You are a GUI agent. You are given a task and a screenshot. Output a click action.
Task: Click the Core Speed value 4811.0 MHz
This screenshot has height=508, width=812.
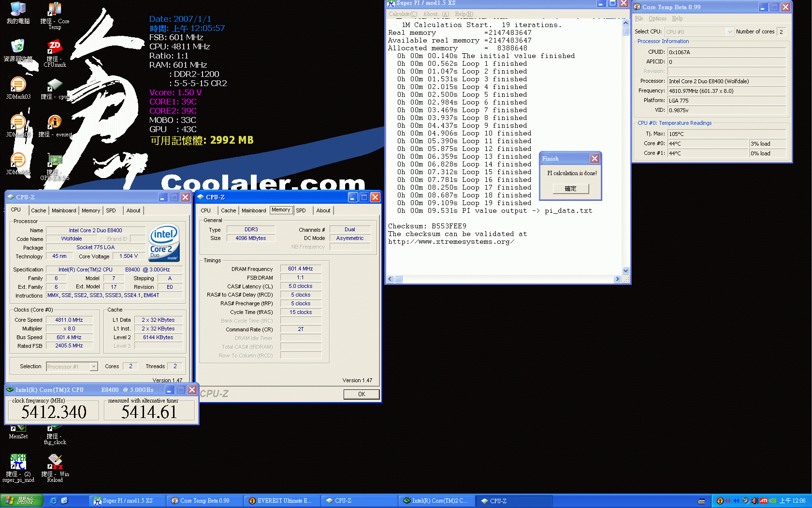(69, 320)
